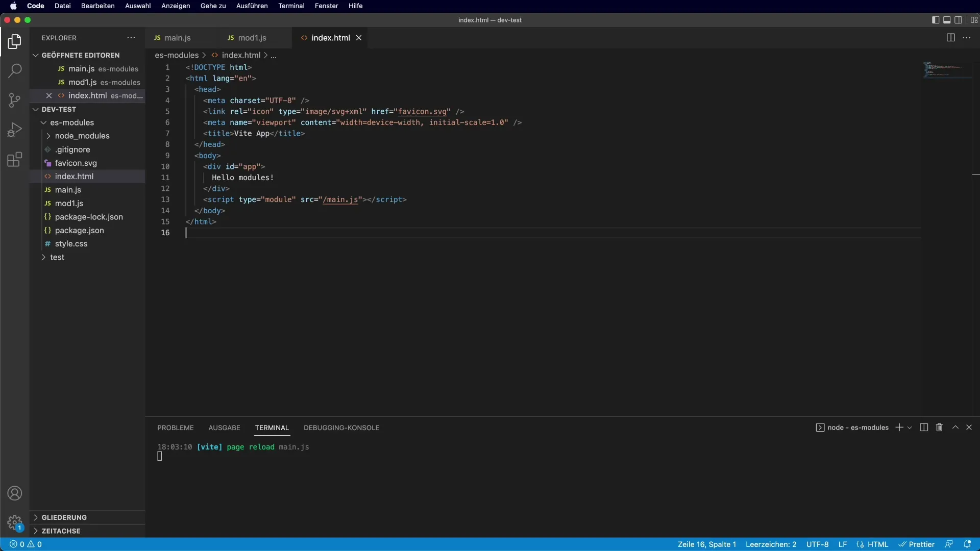
Task: Close the terminal panel
Action: pyautogui.click(x=969, y=428)
